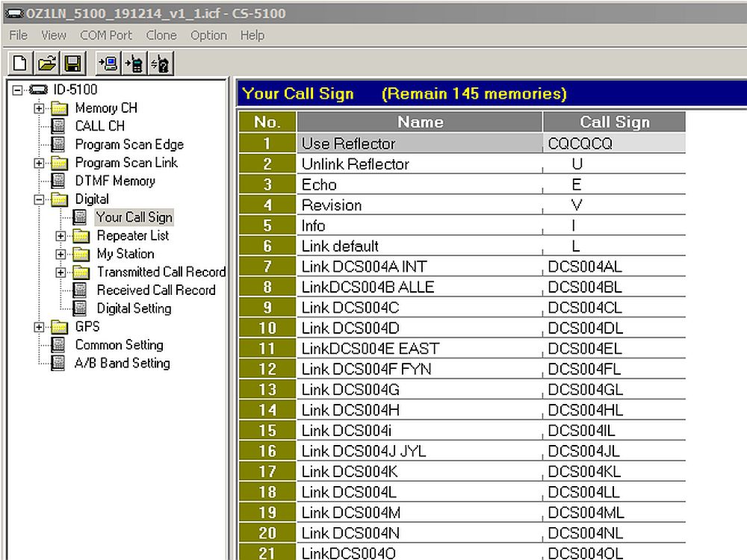
Task: Open the COM Port menu
Action: tap(106, 35)
